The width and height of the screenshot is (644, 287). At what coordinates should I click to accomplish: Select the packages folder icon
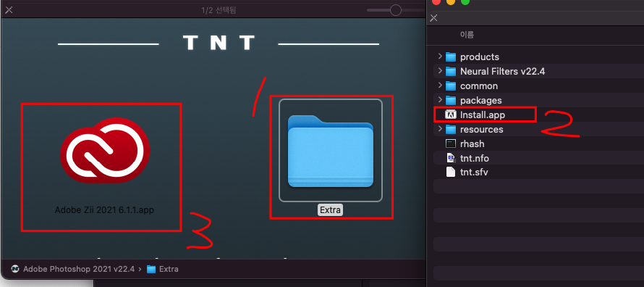point(451,100)
